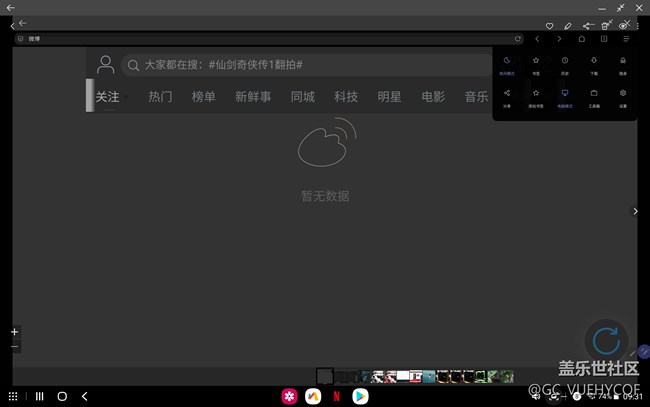Open recent apps button in taskbar

point(39,397)
